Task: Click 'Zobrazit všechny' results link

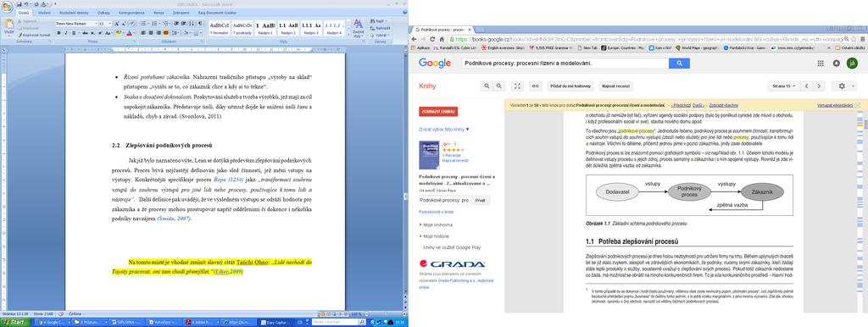Action: (x=724, y=105)
